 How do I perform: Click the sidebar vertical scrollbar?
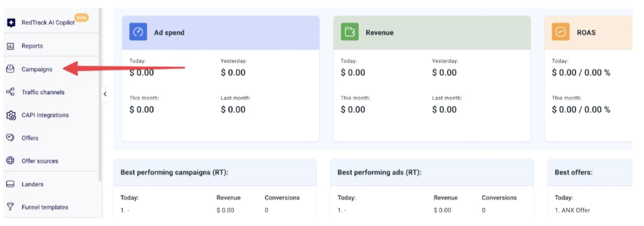100,95
